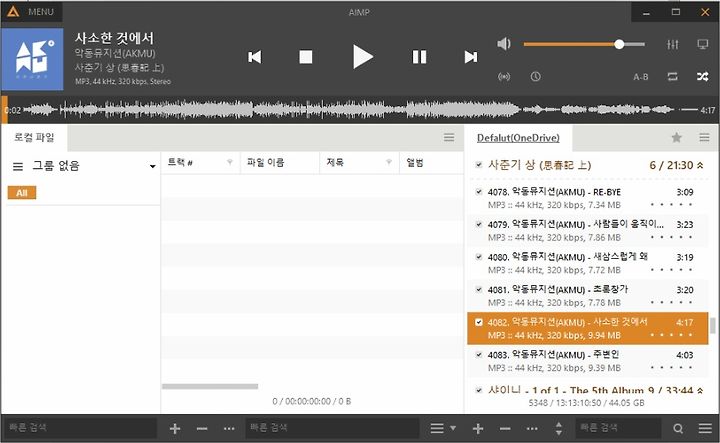Viewport: 720px width, 443px height.
Task: Adjust the orange volume slider
Action: (584, 44)
